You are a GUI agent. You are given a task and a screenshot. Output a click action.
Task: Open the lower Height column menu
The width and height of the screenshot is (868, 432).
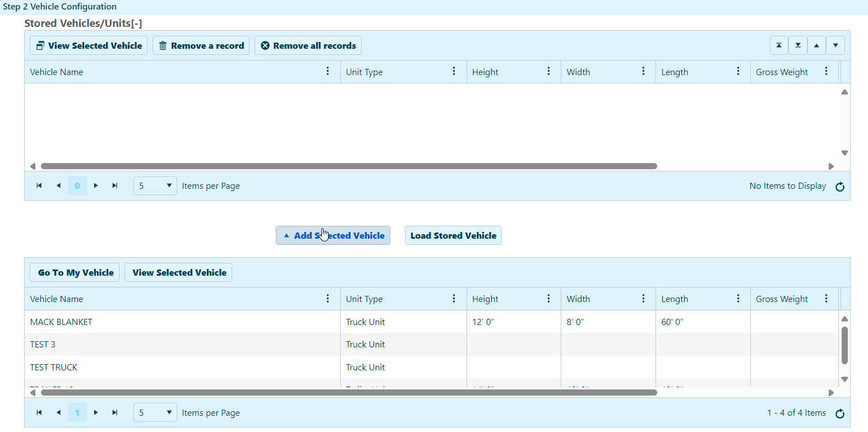[548, 299]
